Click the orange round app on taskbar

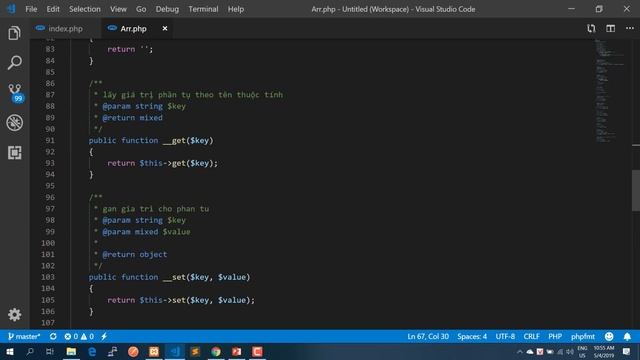(133, 351)
